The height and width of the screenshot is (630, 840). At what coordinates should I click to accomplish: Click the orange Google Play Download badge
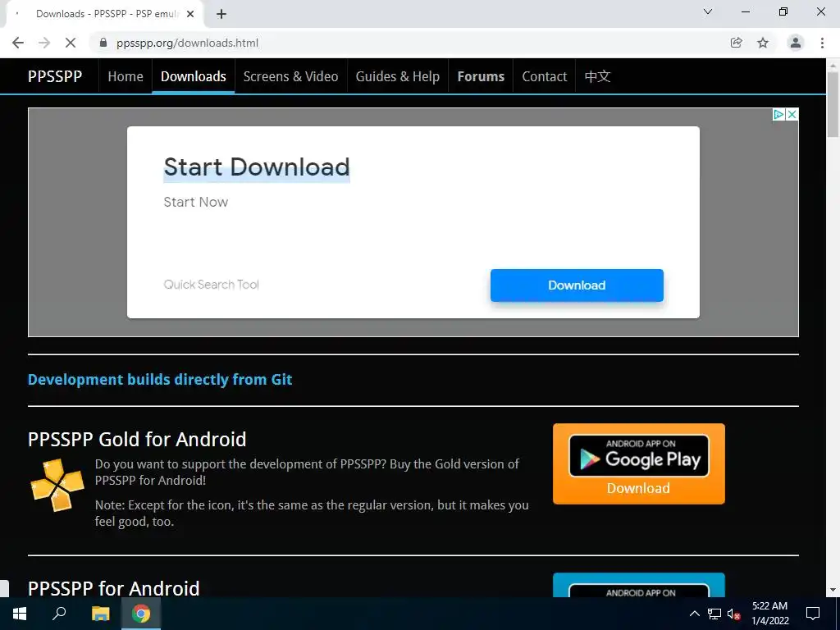pyautogui.click(x=638, y=463)
